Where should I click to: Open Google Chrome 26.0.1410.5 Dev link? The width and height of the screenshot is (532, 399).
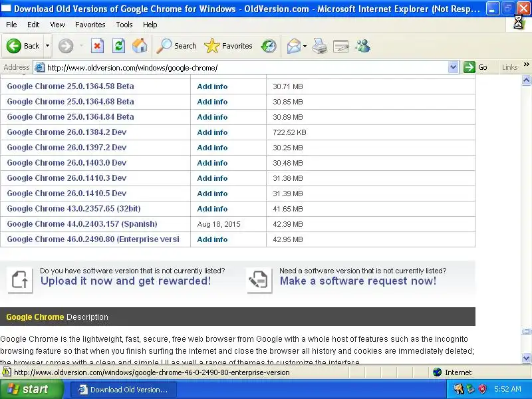point(66,193)
